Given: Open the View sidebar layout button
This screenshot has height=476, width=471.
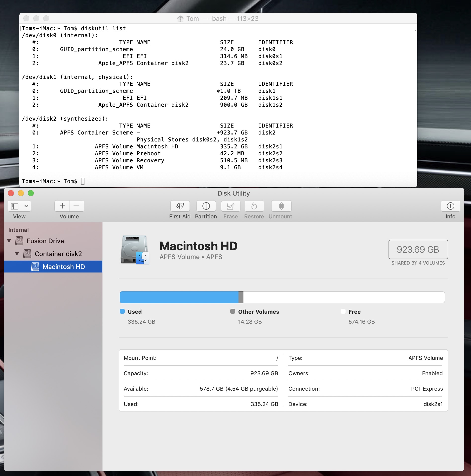Looking at the screenshot, I should 15,206.
